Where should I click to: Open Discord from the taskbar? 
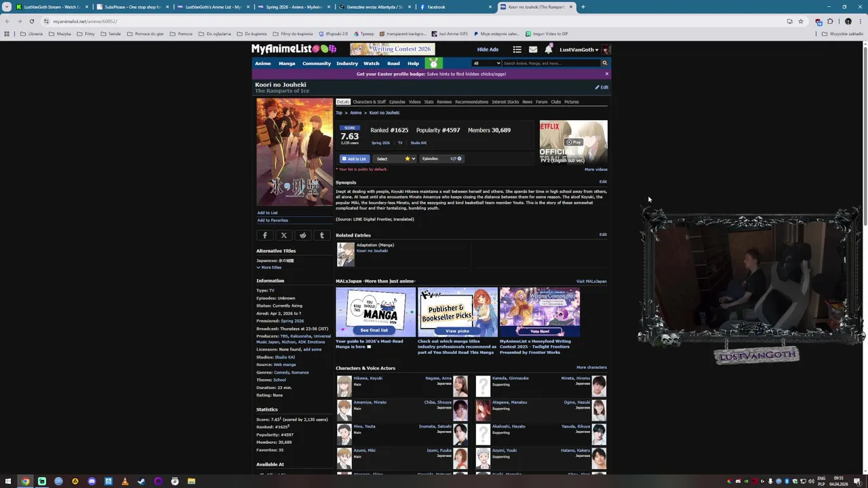pyautogui.click(x=92, y=481)
